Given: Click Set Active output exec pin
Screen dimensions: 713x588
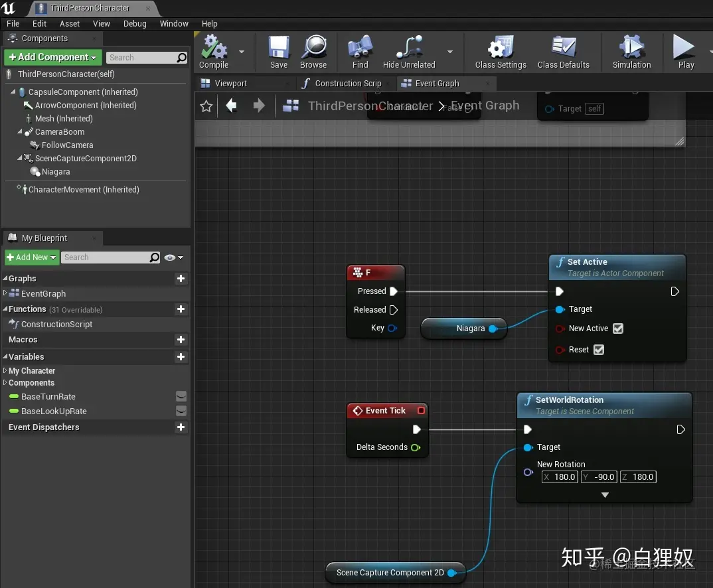Looking at the screenshot, I should pos(674,291).
